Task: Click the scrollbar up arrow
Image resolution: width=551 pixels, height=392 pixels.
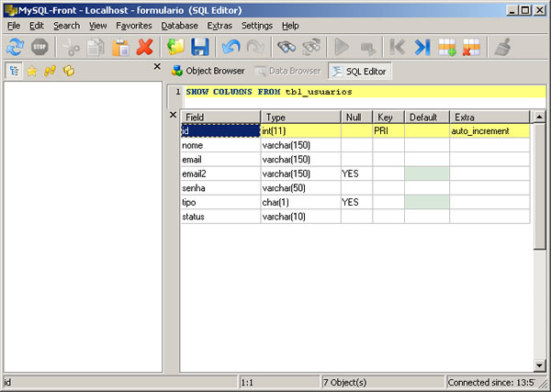Action: [x=539, y=117]
